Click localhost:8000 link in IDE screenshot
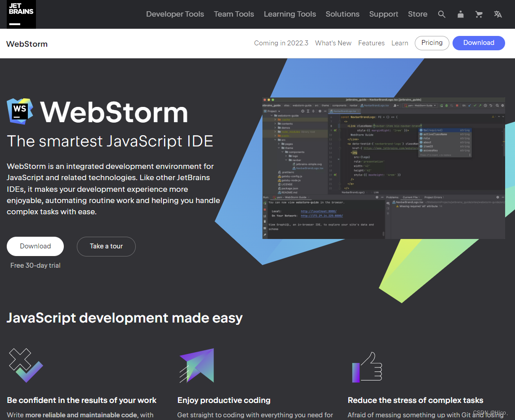 click(x=318, y=211)
